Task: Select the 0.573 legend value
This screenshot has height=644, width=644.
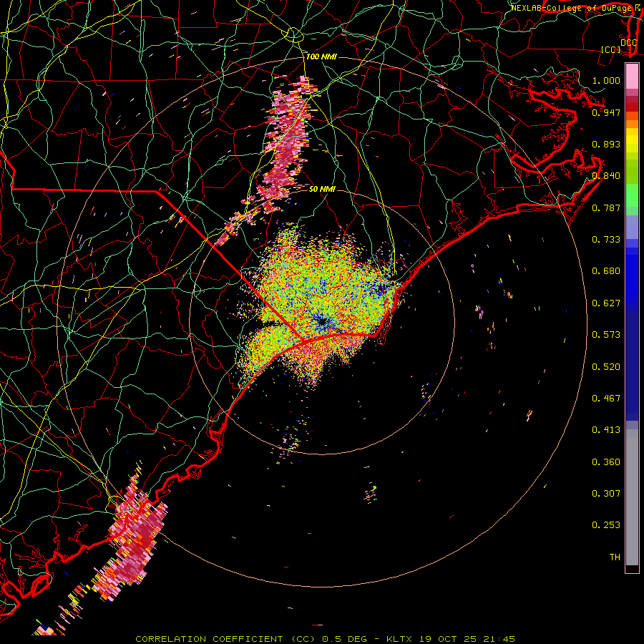Action: tap(606, 335)
